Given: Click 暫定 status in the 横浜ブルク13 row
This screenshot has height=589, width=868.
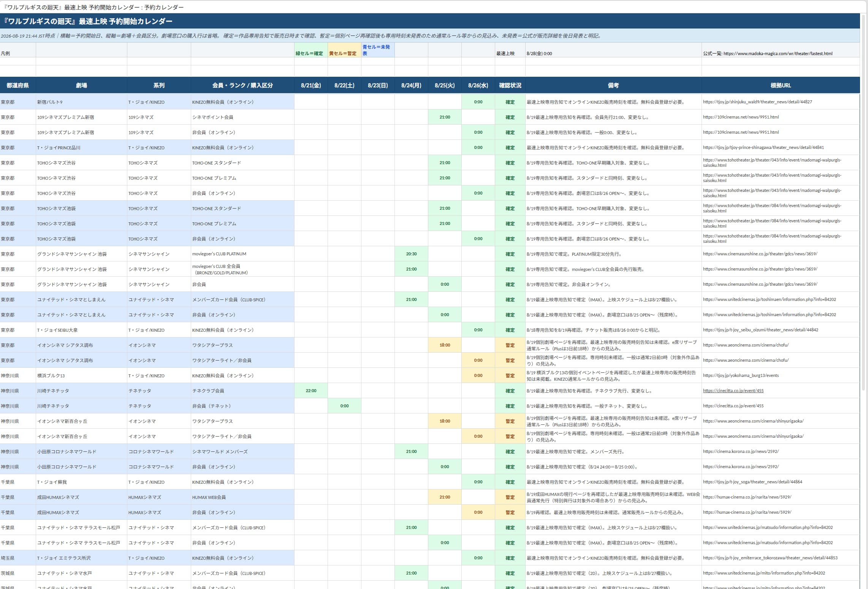Looking at the screenshot, I should [x=510, y=375].
